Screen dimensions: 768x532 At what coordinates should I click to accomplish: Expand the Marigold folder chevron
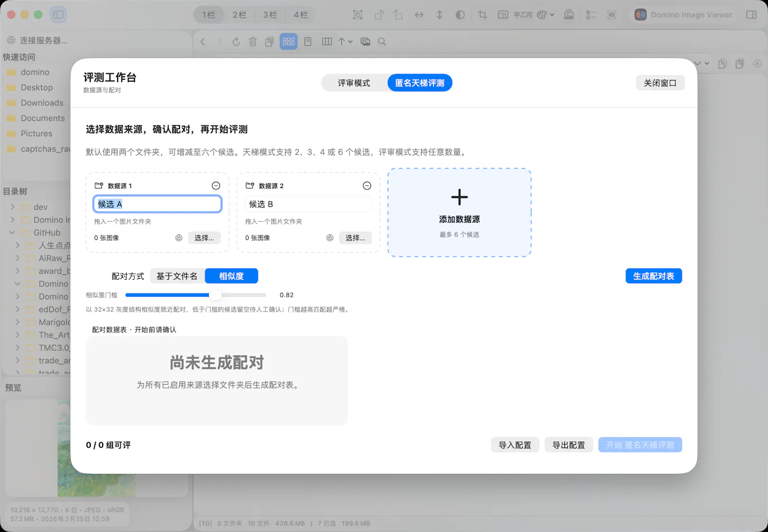(x=18, y=322)
